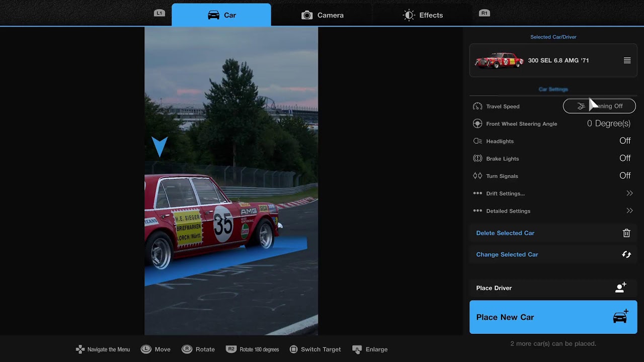Click the Headlights icon
Viewport: 644px width, 362px height.
point(477,141)
